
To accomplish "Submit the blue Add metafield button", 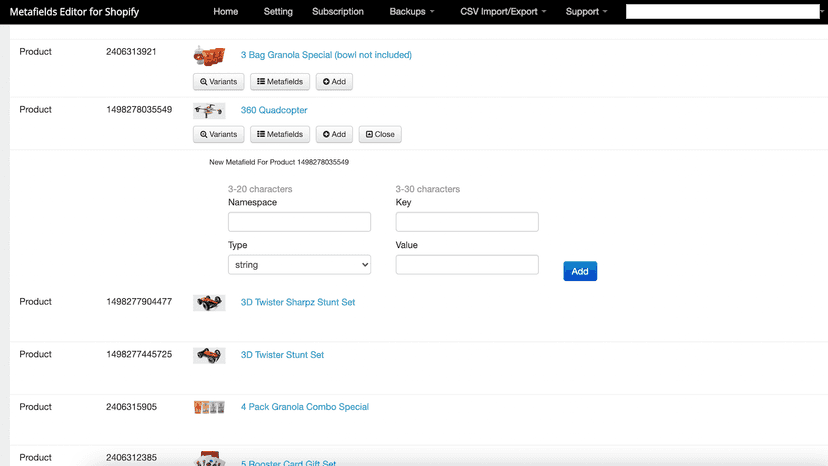I will [x=580, y=271].
